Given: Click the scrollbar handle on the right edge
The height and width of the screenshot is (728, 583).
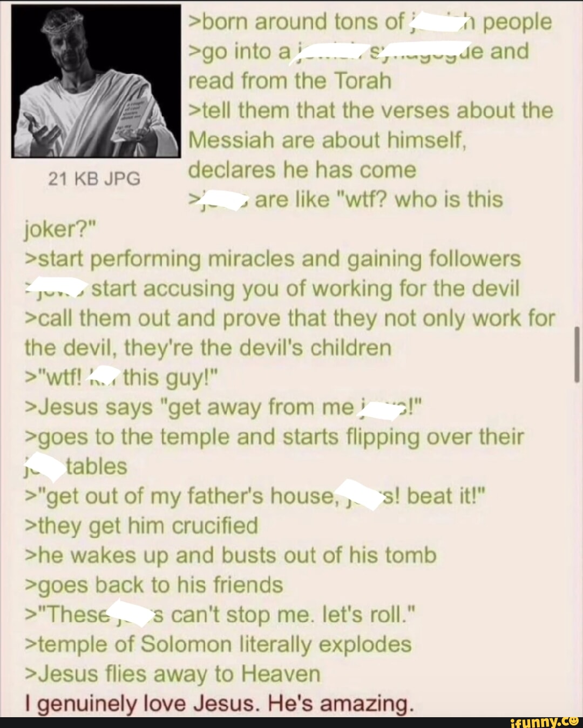Looking at the screenshot, I should click(577, 355).
